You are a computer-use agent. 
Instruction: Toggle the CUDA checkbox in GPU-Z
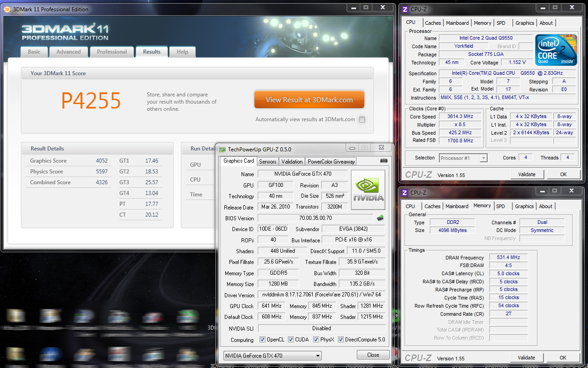coord(291,340)
